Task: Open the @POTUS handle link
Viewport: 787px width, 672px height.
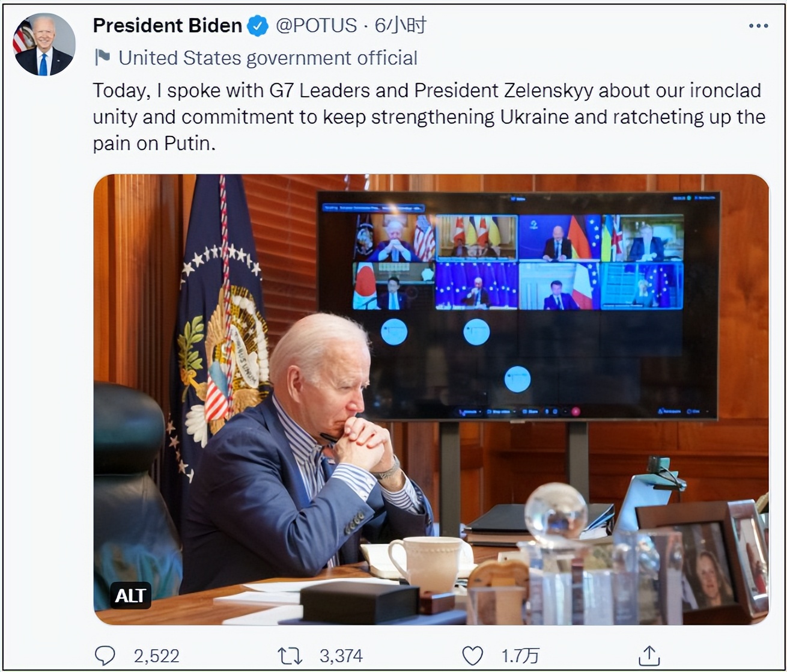Action: 316,26
